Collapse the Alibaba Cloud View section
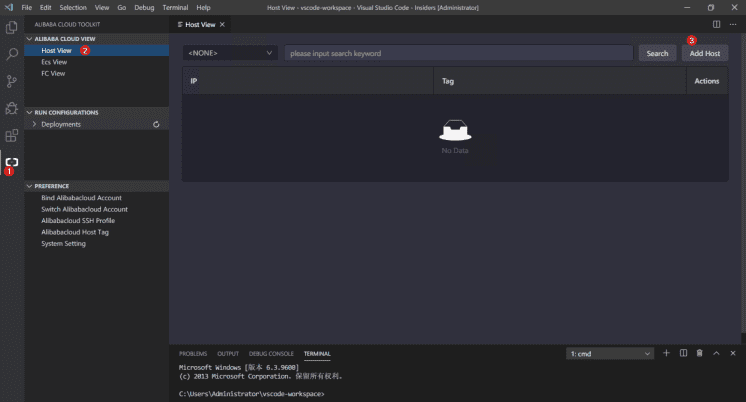Image resolution: width=746 pixels, height=402 pixels. [97, 39]
